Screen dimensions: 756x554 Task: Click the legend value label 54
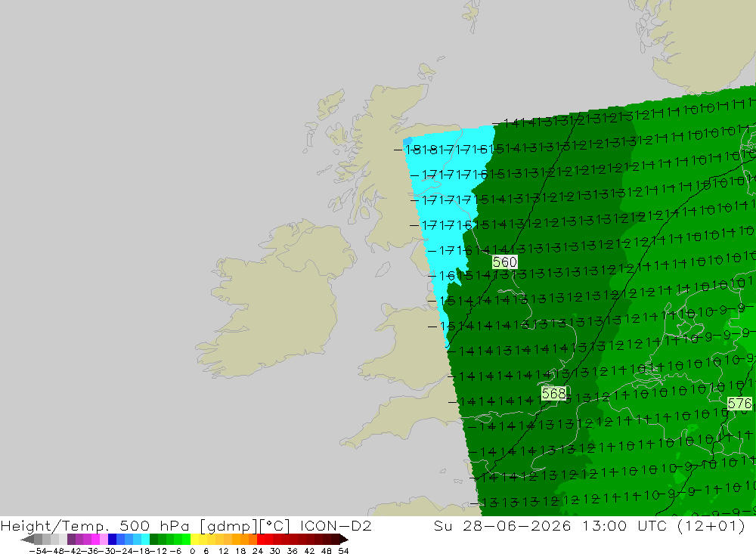[x=343, y=551]
